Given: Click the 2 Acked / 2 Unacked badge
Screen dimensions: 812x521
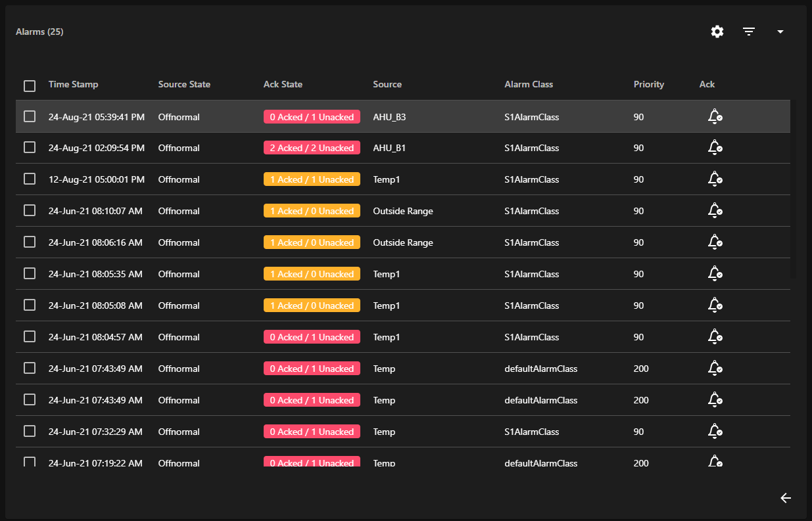Looking at the screenshot, I should point(312,148).
